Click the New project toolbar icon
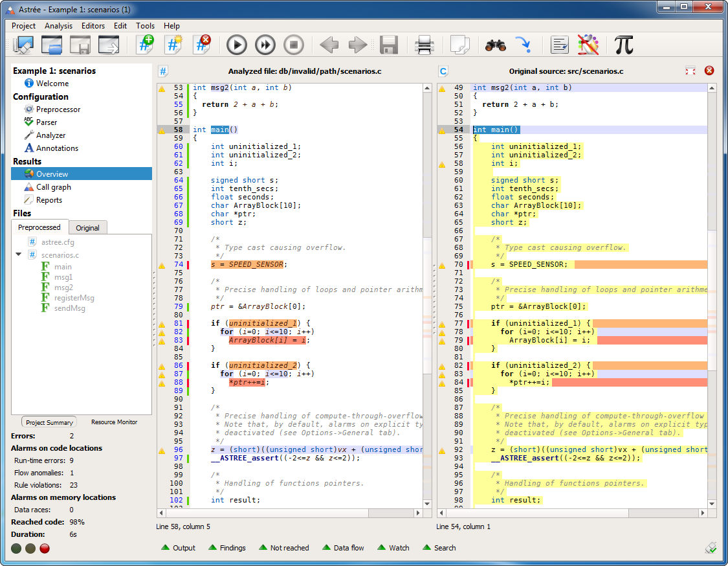Screen dimensions: 728x566 click(x=23, y=45)
